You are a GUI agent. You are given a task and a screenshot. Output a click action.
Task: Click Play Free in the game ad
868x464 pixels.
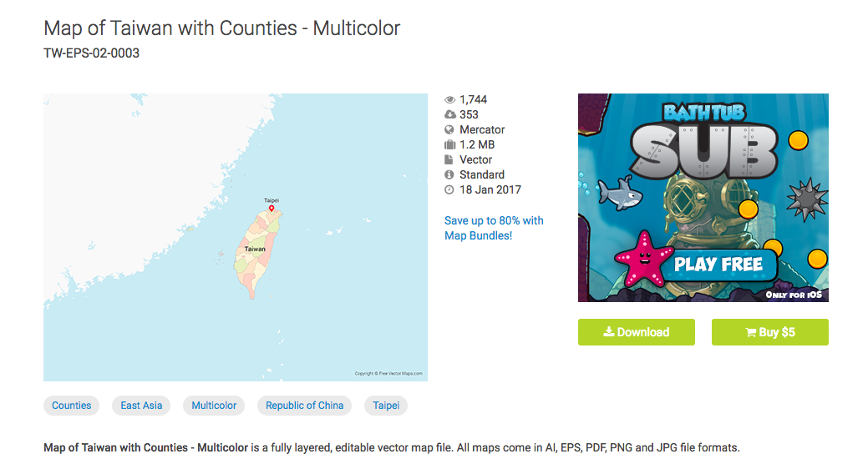[x=718, y=265]
